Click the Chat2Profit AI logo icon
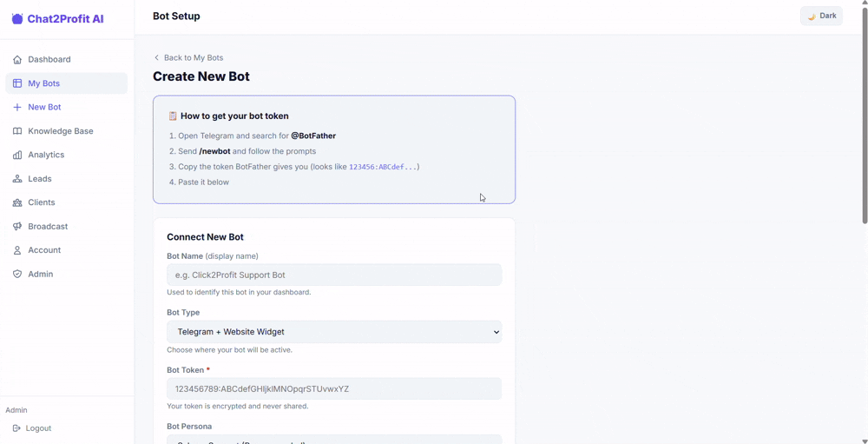868x444 pixels. click(x=17, y=19)
